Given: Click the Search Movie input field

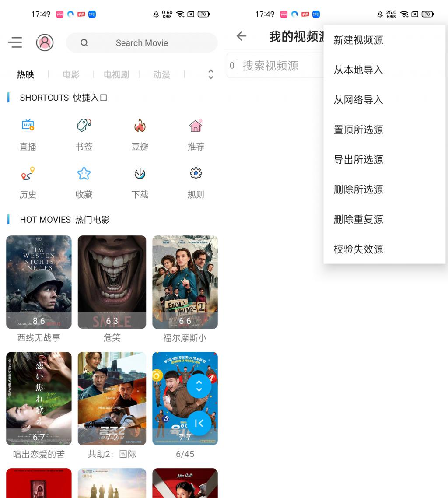Looking at the screenshot, I should pyautogui.click(x=142, y=43).
